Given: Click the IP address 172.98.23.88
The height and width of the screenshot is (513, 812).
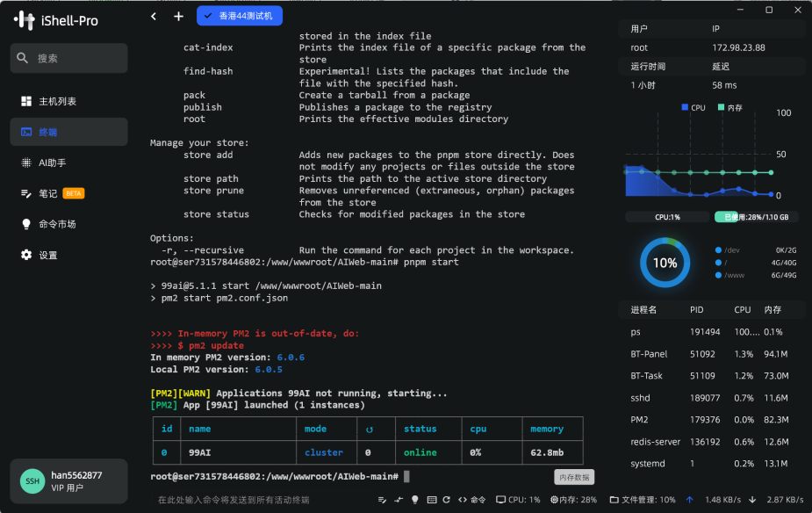Looking at the screenshot, I should pos(738,47).
